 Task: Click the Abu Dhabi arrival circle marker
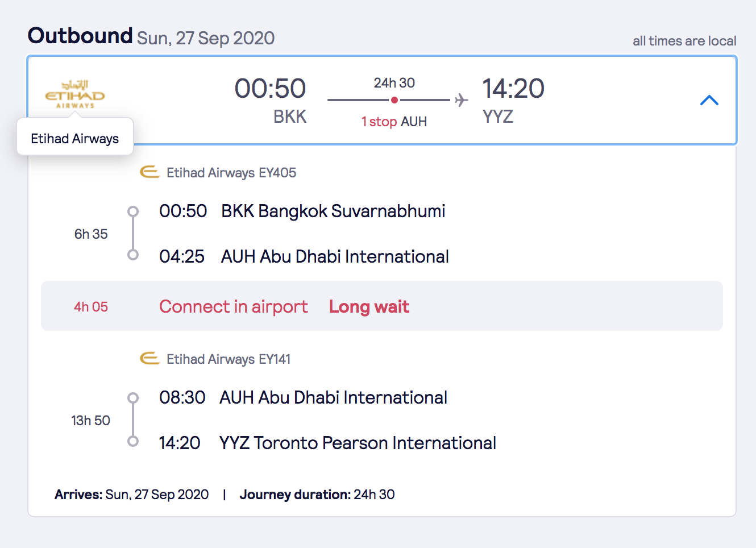pos(133,255)
